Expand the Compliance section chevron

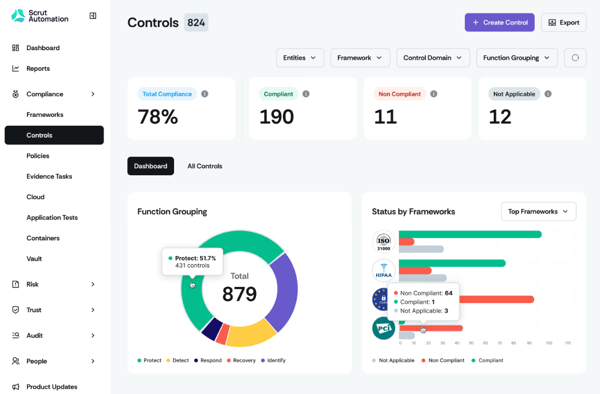point(93,94)
